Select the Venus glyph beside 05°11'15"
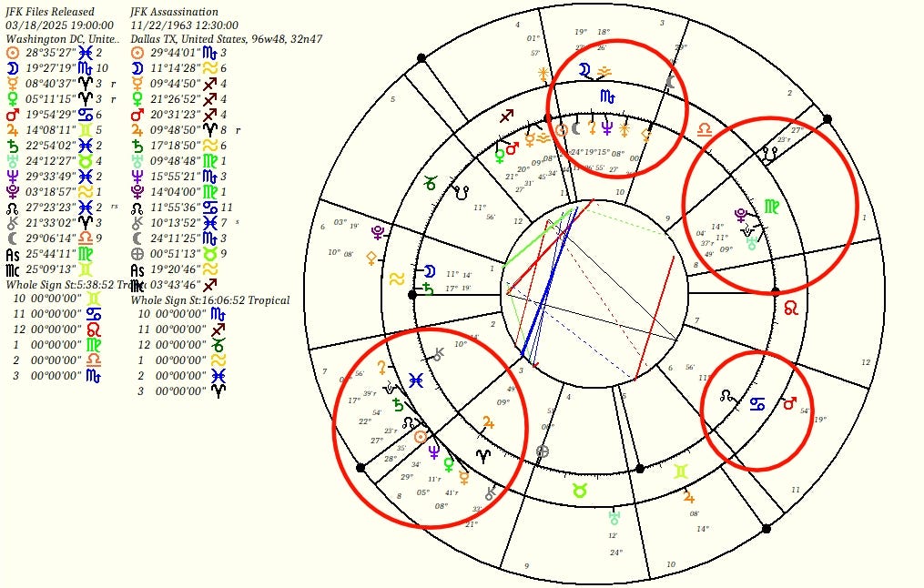 point(13,99)
